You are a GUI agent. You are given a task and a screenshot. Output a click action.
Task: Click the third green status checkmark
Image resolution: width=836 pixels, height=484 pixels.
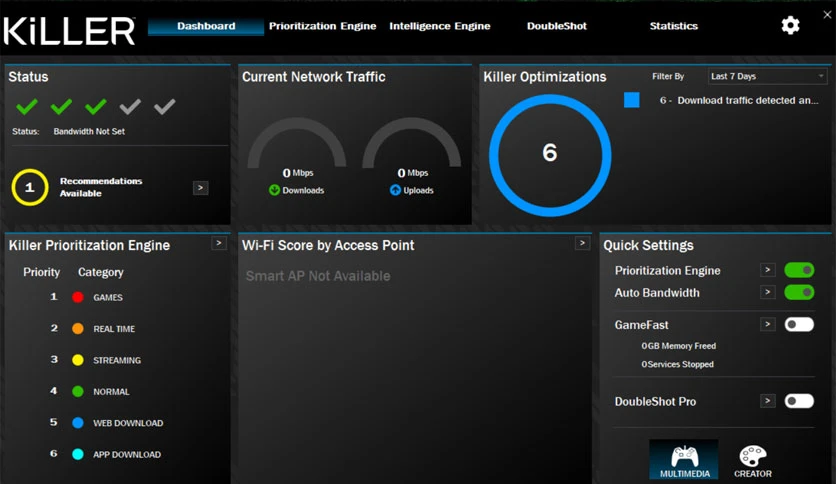[x=96, y=107]
